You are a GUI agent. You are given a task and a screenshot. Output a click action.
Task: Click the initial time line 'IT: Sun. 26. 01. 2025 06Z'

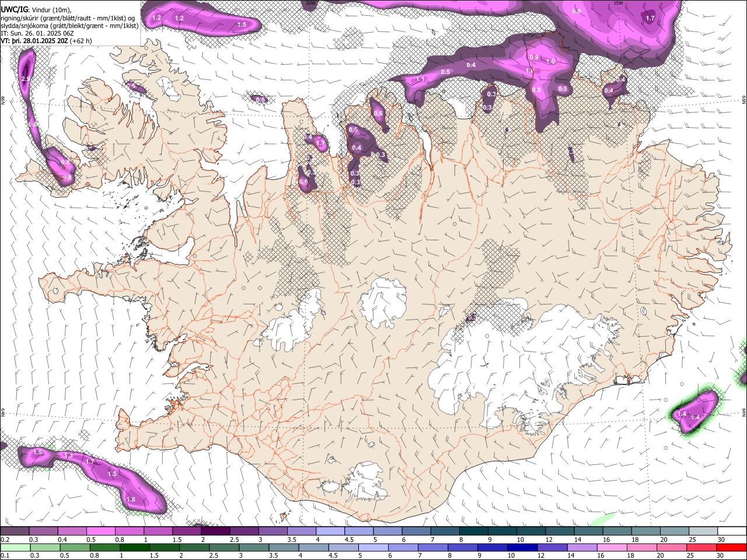click(37, 34)
